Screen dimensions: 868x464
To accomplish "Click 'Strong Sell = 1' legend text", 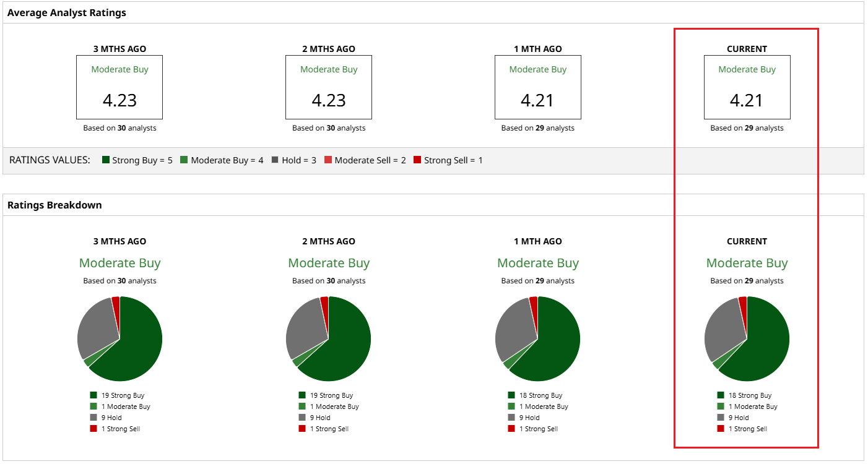I will point(453,160).
